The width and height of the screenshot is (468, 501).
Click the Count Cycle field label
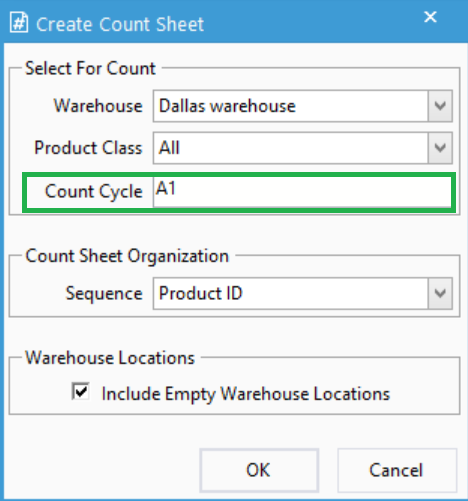[94, 192]
